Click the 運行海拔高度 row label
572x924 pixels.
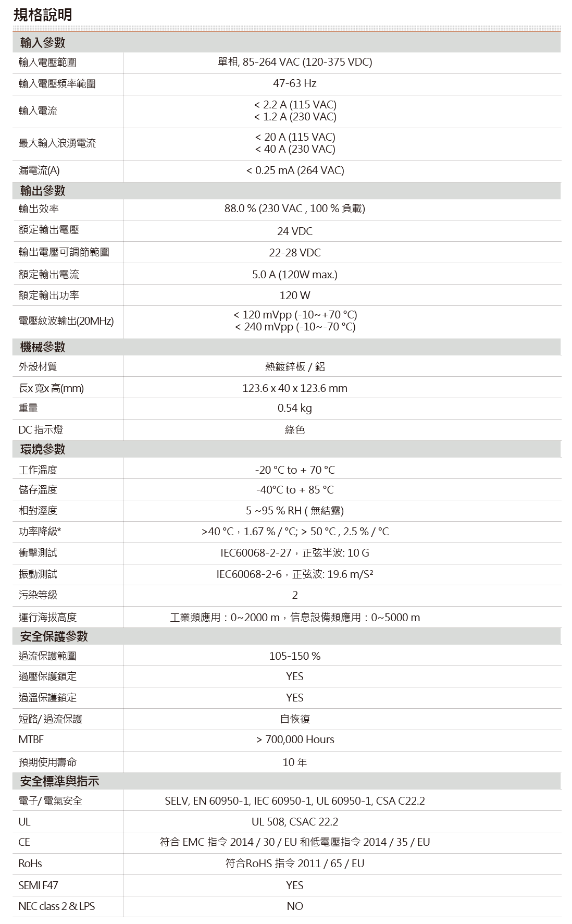tap(47, 618)
